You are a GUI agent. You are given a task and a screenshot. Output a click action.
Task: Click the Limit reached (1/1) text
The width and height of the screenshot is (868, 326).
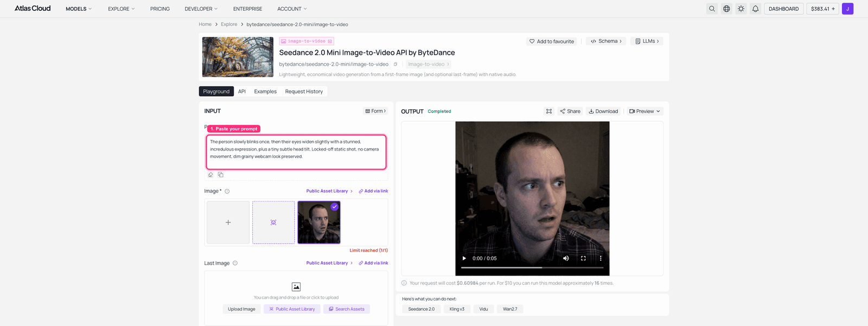click(369, 250)
